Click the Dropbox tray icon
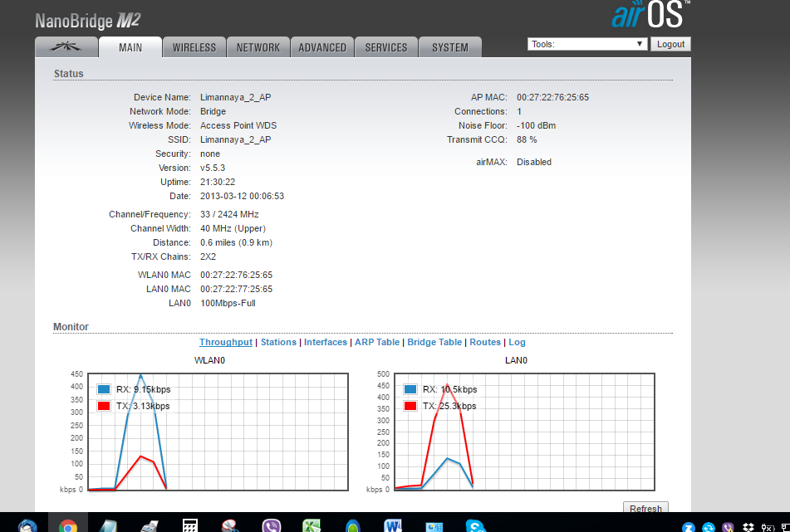Screen dimensions: 790x532 [x=748, y=527]
